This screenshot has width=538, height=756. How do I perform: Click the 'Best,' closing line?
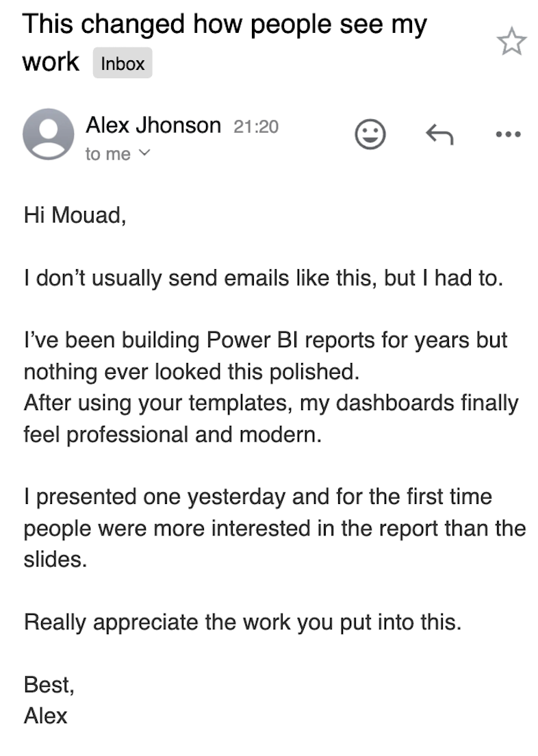click(49, 684)
